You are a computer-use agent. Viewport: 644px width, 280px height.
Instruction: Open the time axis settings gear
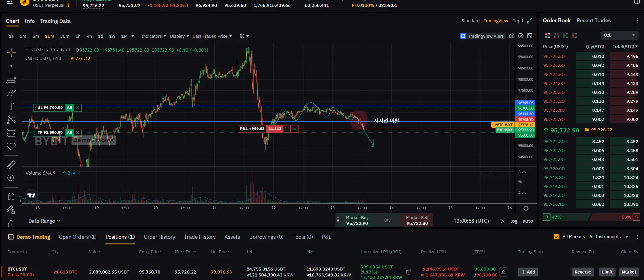pos(526,208)
